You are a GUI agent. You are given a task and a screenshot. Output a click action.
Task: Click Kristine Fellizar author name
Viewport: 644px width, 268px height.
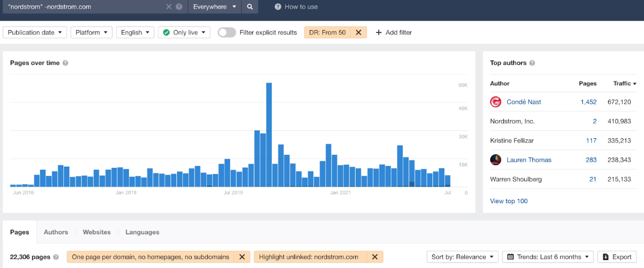pos(512,140)
